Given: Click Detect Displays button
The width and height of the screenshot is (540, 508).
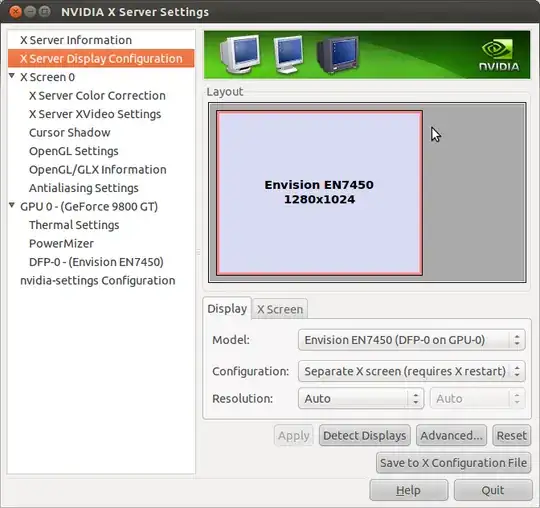Looking at the screenshot, I should 364,436.
